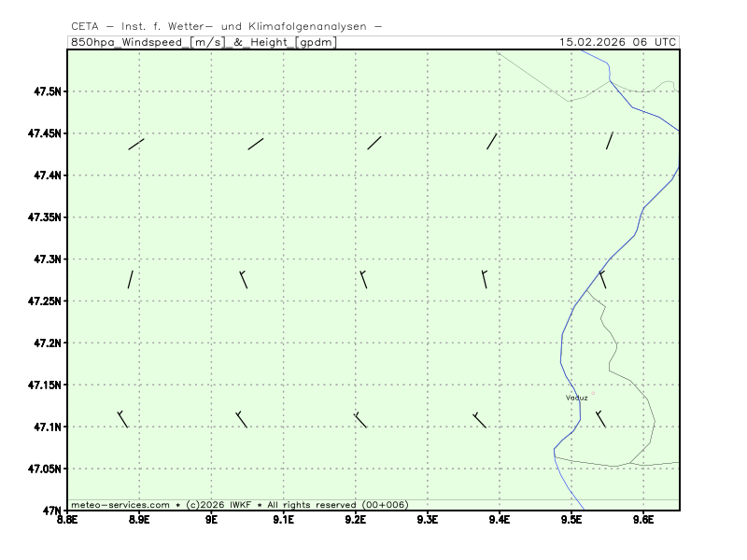Click the 47.5N latitude axis label
747x560 pixels.
point(46,91)
